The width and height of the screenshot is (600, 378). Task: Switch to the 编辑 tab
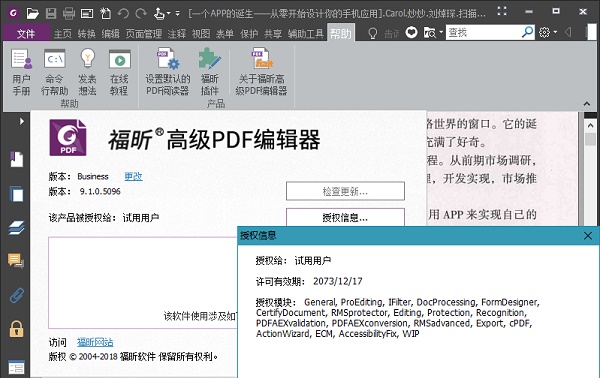[x=111, y=34]
